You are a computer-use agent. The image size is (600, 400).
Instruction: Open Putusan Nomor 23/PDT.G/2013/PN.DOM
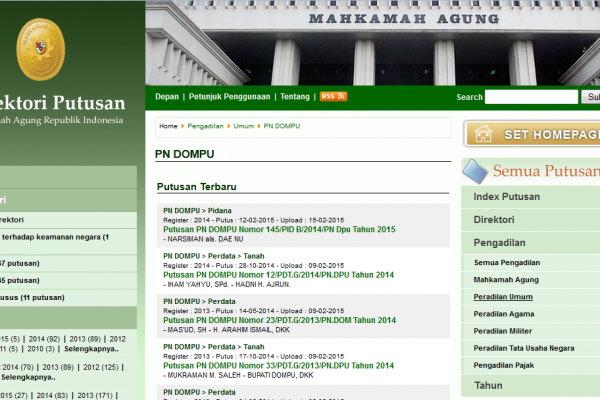(279, 320)
